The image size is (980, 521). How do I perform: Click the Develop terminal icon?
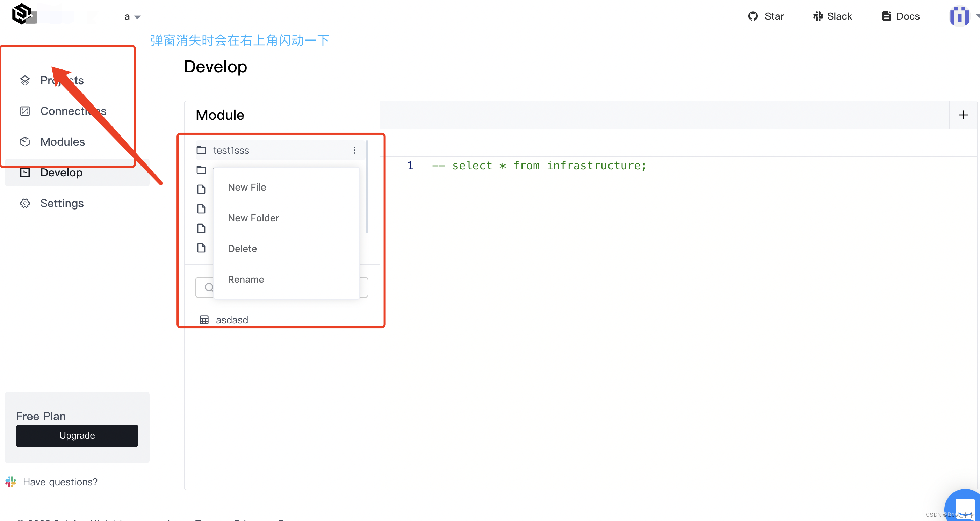pyautogui.click(x=25, y=173)
